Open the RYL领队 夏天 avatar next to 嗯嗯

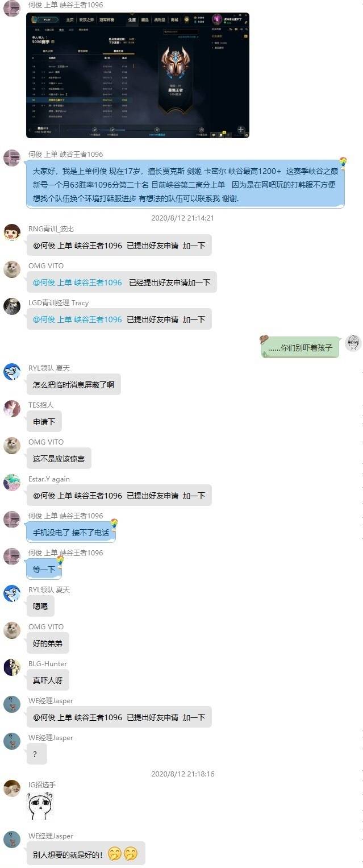click(x=12, y=593)
